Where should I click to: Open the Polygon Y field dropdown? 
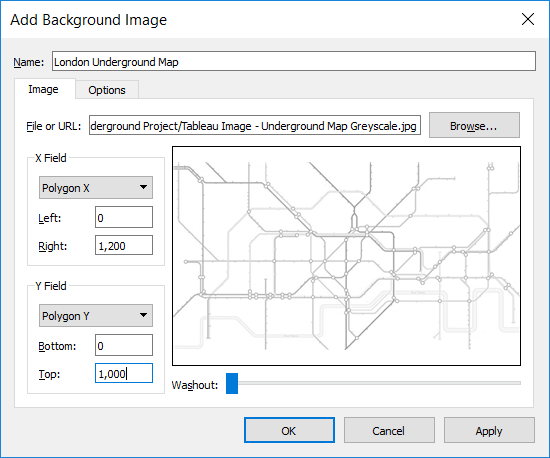[96, 316]
